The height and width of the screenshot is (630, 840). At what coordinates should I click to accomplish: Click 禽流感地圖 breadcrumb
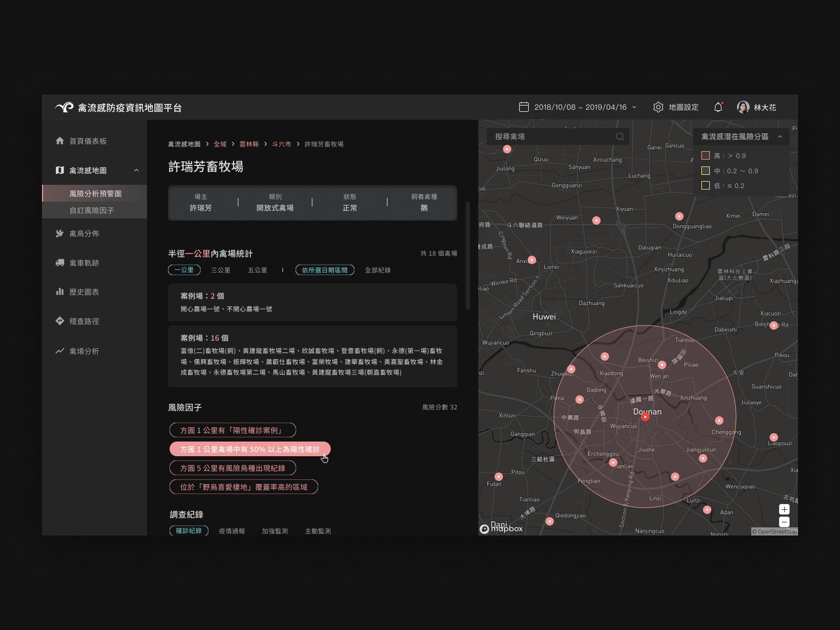point(184,144)
